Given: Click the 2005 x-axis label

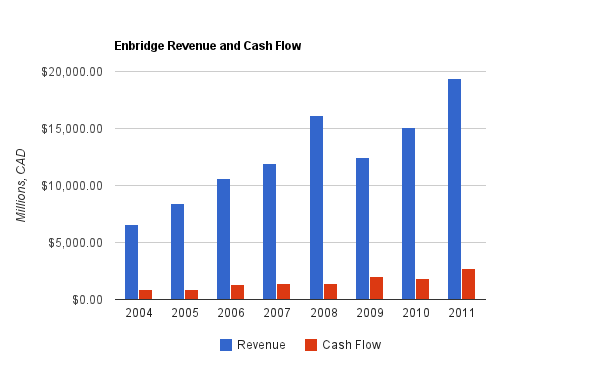Looking at the screenshot, I should (185, 313).
